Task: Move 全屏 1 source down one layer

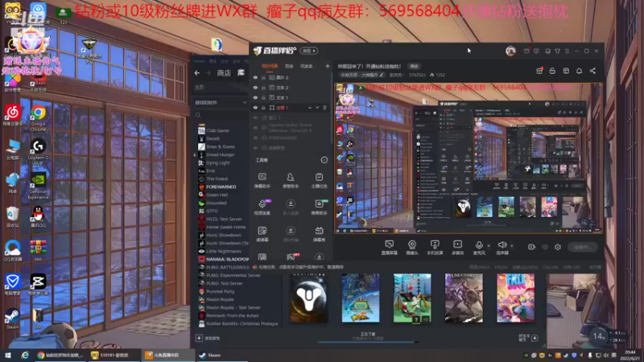Action: [317, 108]
